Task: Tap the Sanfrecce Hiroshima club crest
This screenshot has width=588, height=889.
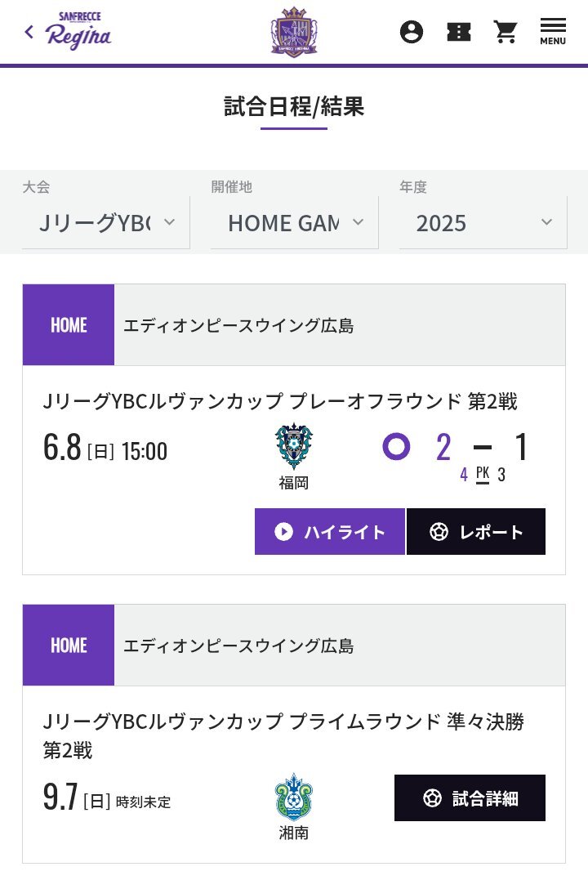Action: [294, 31]
